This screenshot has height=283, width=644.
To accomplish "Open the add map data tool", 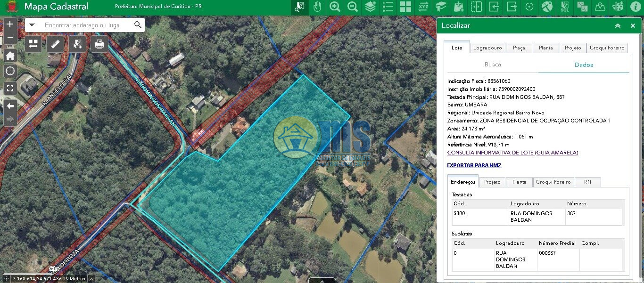I will tap(459, 7).
